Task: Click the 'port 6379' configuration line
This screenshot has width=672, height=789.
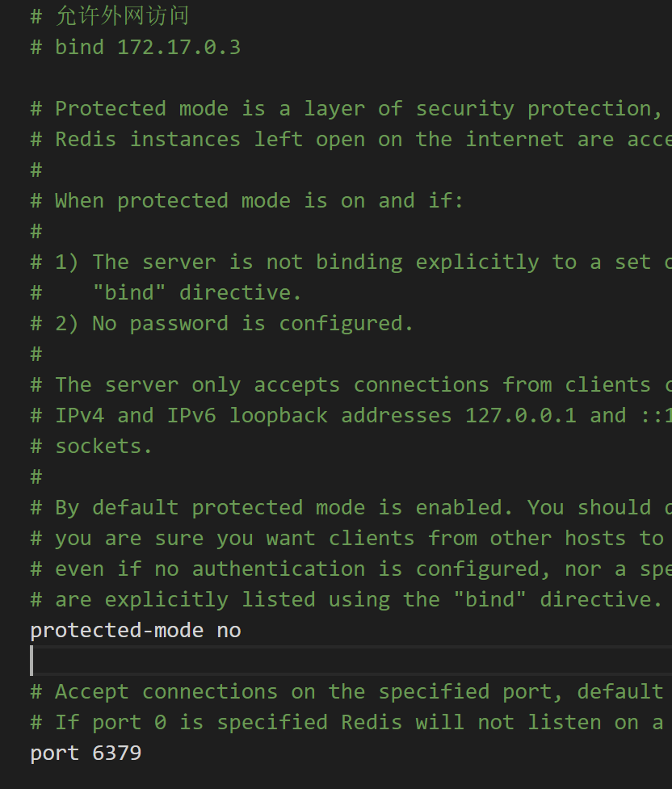Action: [x=86, y=753]
